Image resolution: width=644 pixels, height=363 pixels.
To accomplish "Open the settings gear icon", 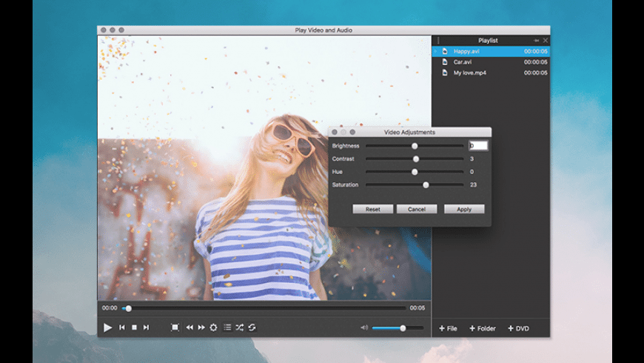I will click(x=214, y=327).
